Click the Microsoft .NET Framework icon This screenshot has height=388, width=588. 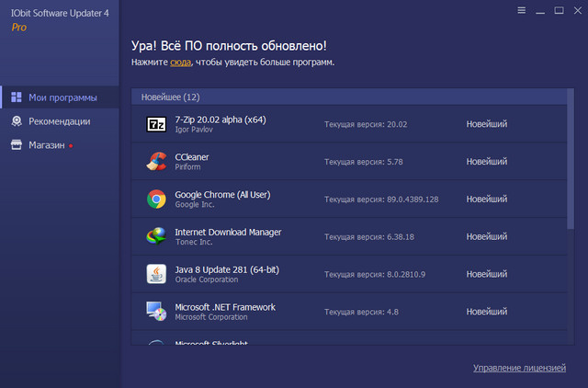click(x=155, y=312)
